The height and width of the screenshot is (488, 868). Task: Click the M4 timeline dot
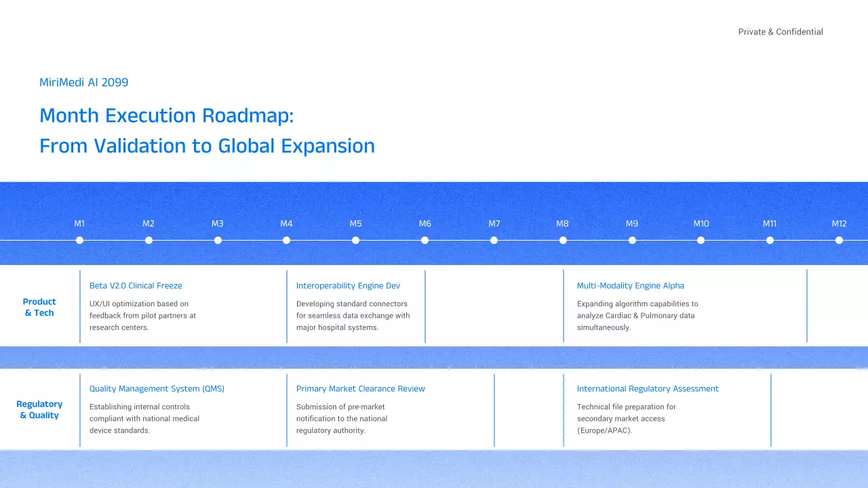[286, 240]
